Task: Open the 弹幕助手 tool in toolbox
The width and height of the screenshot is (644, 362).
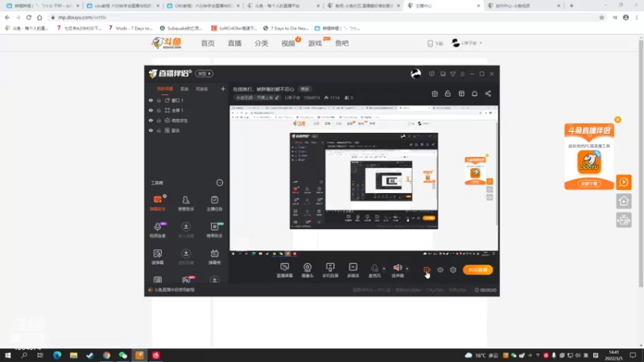Action: pos(158,204)
